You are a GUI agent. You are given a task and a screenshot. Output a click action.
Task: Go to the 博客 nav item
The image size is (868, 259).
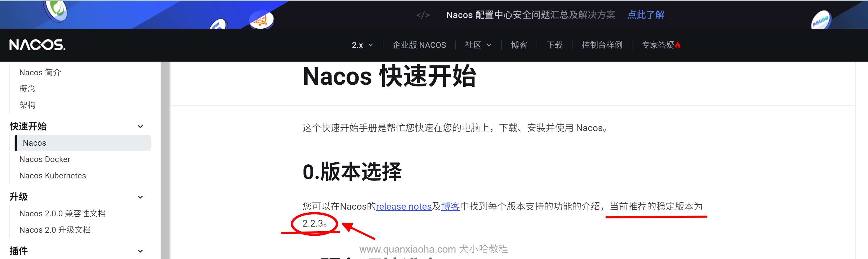[x=518, y=45]
